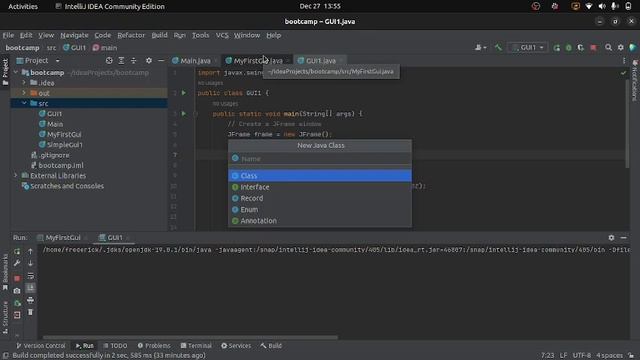The height and width of the screenshot is (360, 640).
Task: Go down the stack trace arrow
Action: [31, 264]
